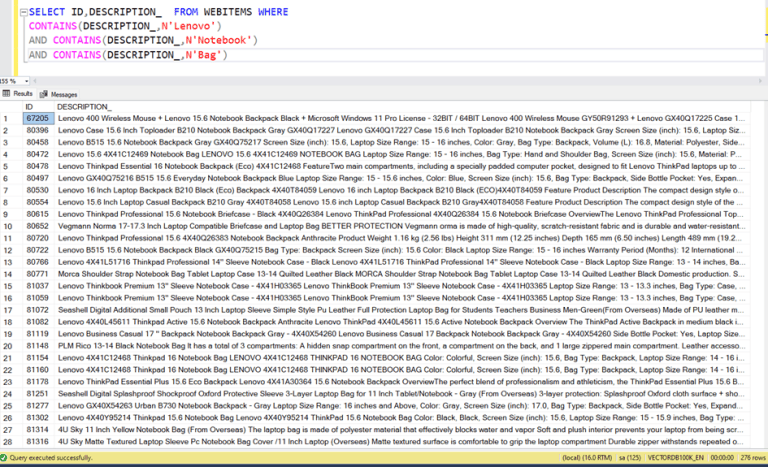Click the editor scrollbar right arrow
The width and height of the screenshot is (768, 467).
tap(760, 81)
